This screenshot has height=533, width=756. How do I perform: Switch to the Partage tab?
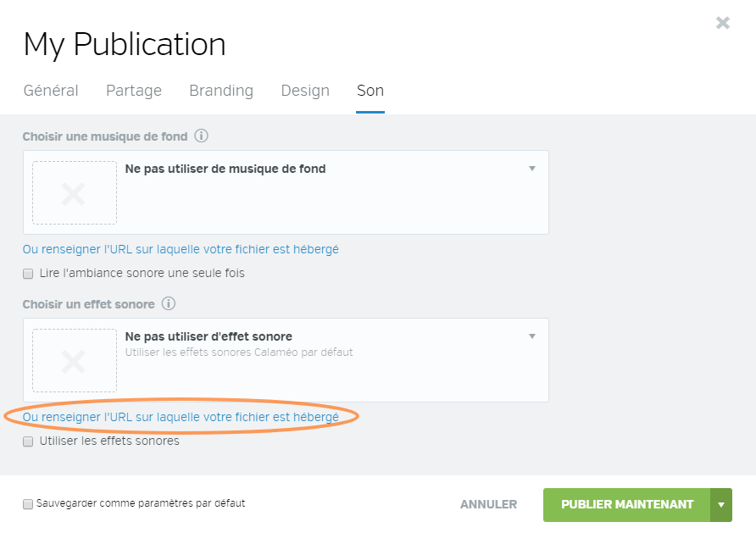(134, 91)
